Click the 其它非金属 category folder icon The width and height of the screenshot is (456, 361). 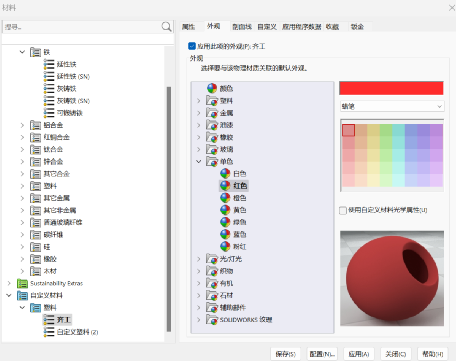(36, 210)
